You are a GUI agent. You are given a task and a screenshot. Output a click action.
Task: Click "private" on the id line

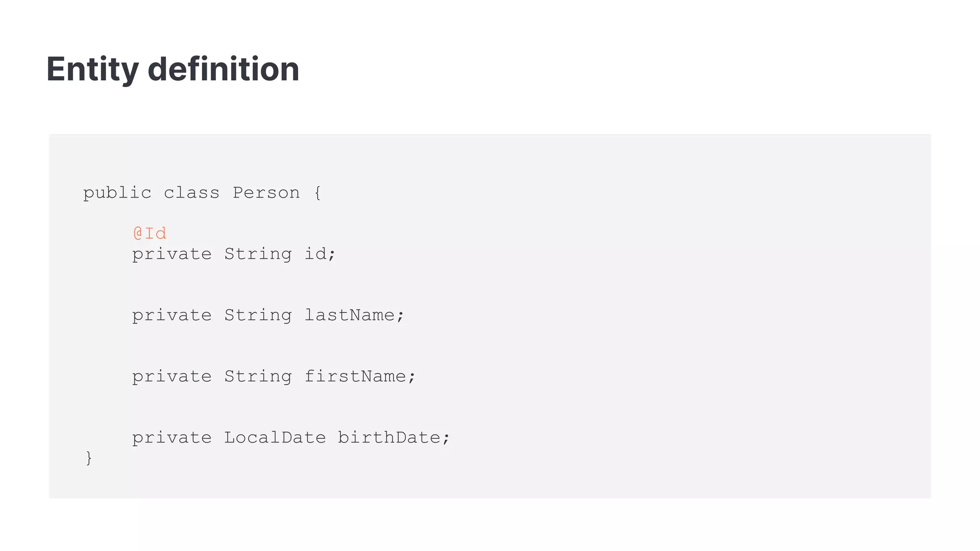pyautogui.click(x=172, y=254)
